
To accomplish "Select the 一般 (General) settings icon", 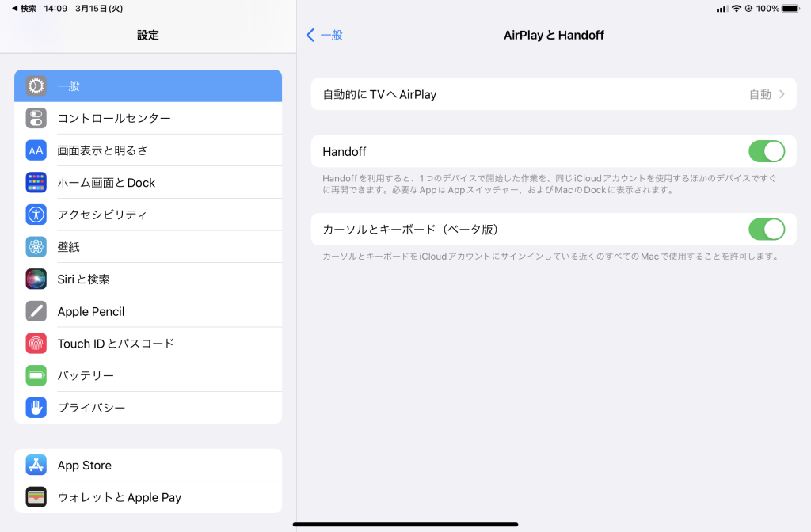I will coord(35,85).
